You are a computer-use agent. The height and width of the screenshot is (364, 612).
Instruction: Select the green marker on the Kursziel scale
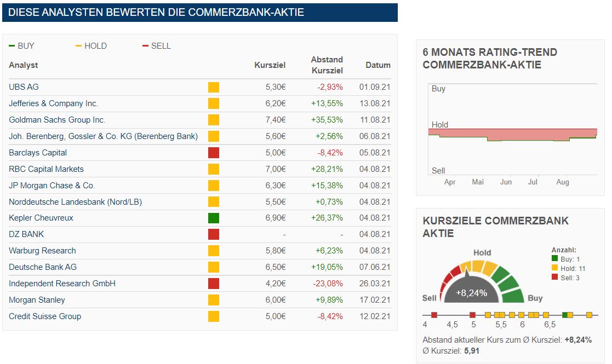click(565, 316)
